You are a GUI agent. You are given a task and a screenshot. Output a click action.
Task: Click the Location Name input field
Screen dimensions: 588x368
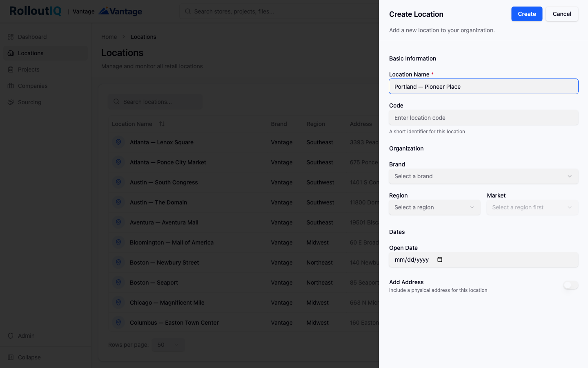click(x=483, y=86)
